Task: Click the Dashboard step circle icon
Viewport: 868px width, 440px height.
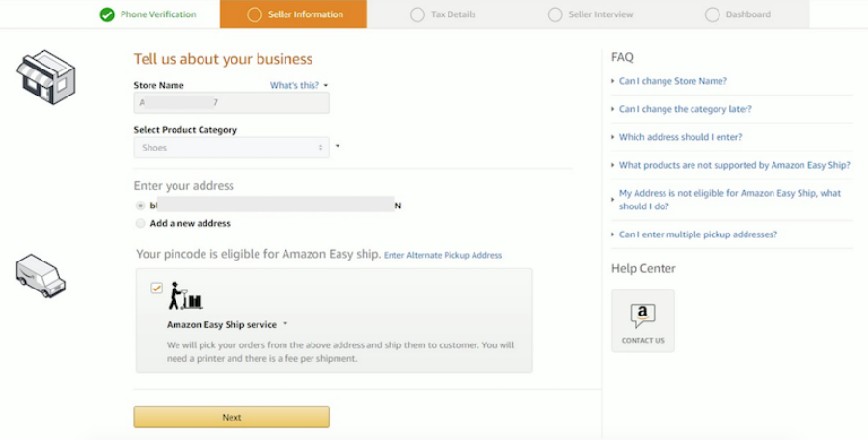Action: [712, 14]
